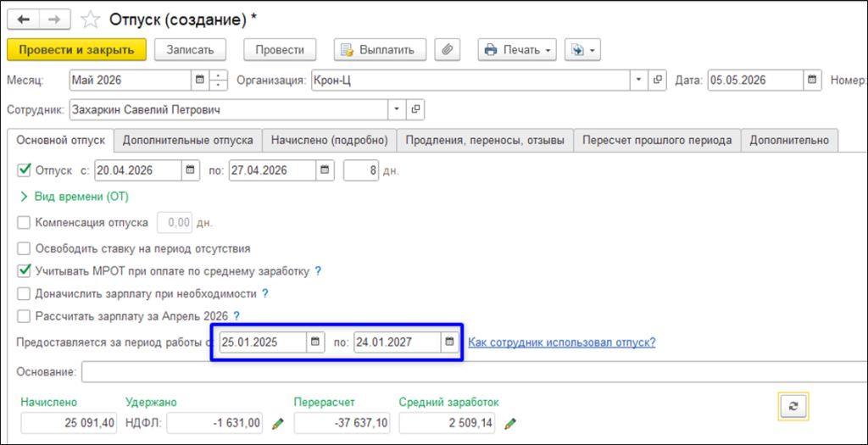Viewport: 868px width, 445px height.
Task: Click Компенсация отпуска days field 0,00
Action: coord(175,223)
